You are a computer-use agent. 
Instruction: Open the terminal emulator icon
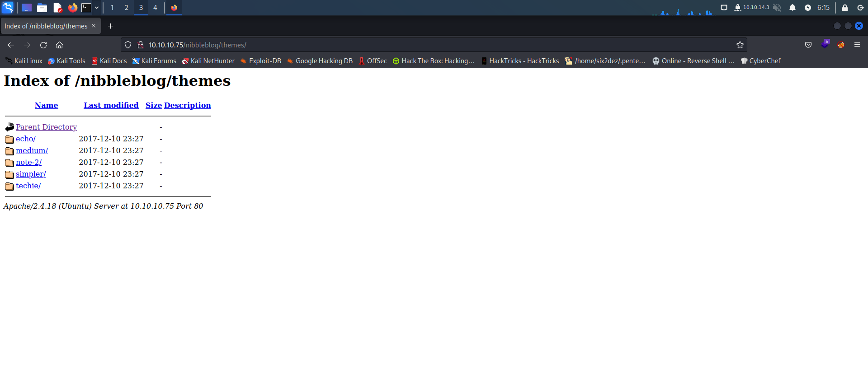click(86, 8)
